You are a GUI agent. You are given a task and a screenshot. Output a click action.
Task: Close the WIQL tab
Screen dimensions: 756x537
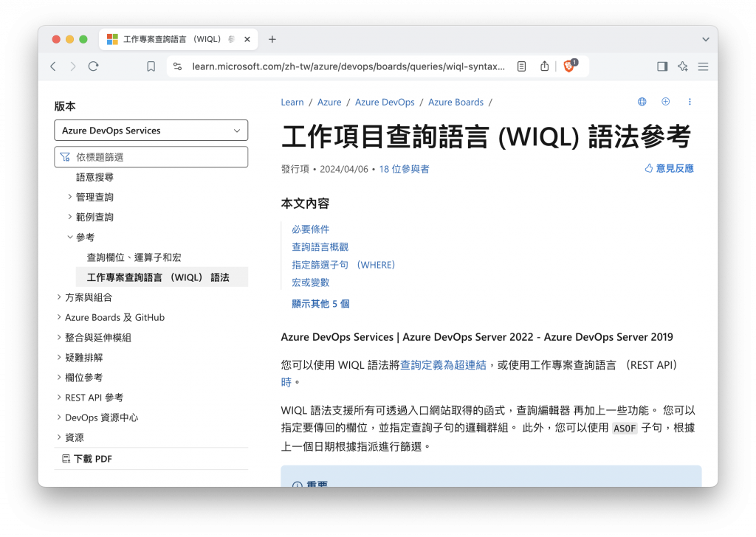[247, 40]
